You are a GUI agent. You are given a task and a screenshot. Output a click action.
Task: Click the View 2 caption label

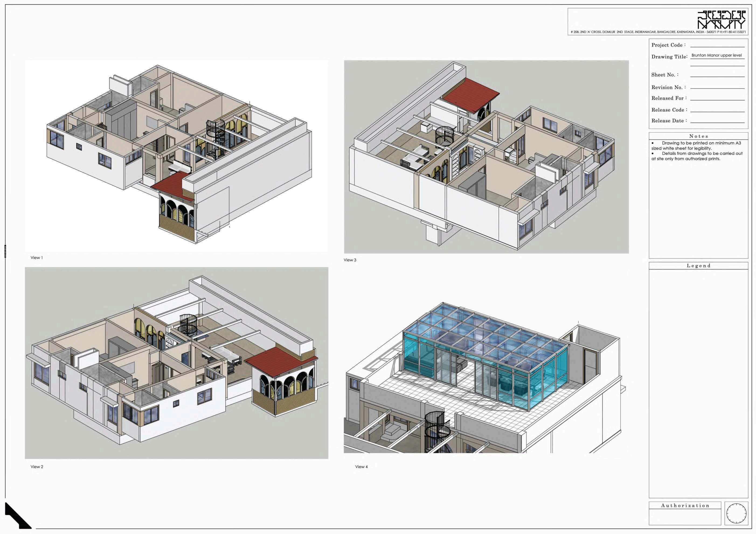click(37, 466)
